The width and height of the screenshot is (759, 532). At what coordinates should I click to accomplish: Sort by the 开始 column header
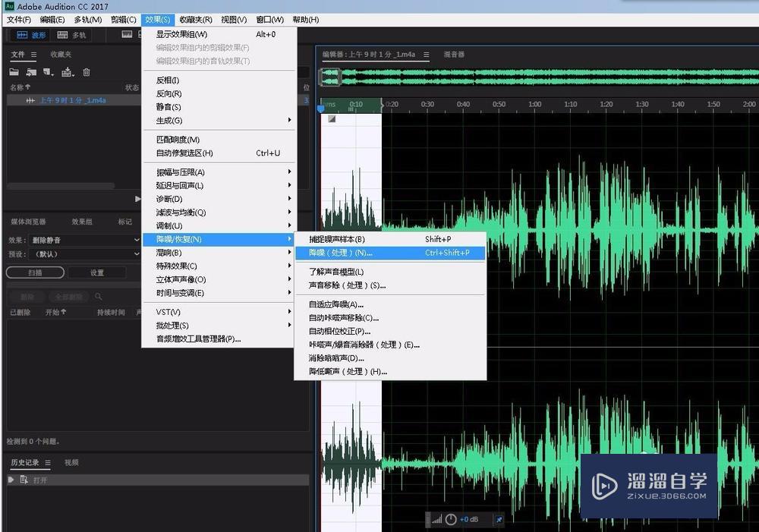(55, 312)
